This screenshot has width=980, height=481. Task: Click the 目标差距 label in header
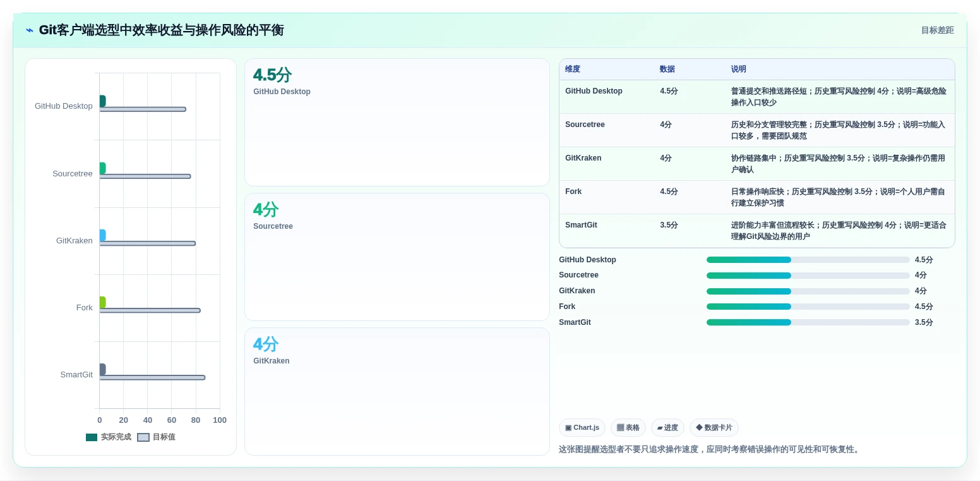click(937, 30)
